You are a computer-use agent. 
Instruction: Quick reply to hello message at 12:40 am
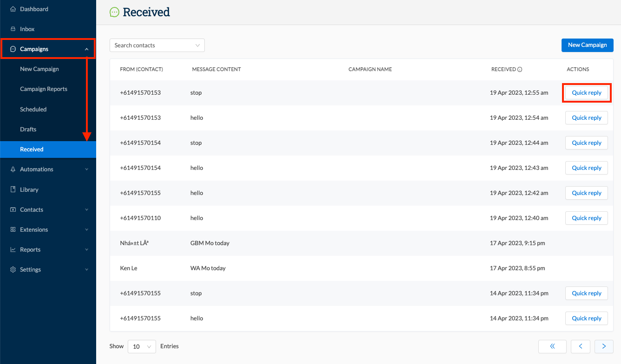(x=587, y=218)
